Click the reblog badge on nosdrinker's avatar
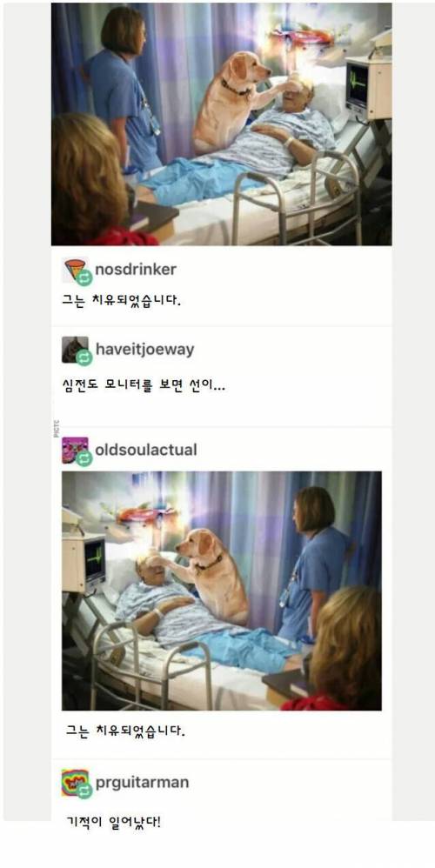This screenshot has width=435, height=868. pos(84,277)
